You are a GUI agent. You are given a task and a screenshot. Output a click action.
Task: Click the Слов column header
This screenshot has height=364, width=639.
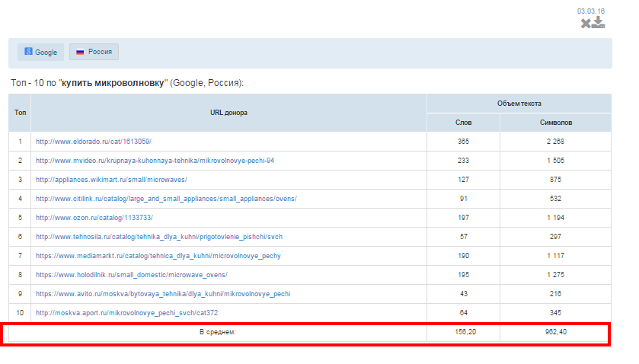pos(463,123)
